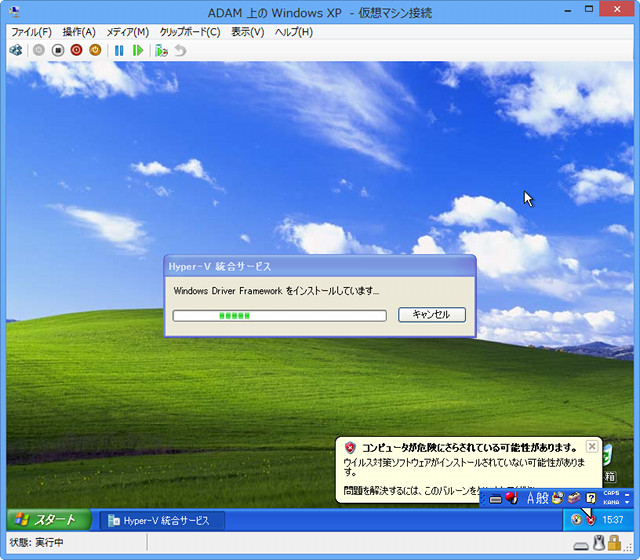This screenshot has height=560, width=640.
Task: Open the クリップボード(C) menu
Action: tap(190, 32)
